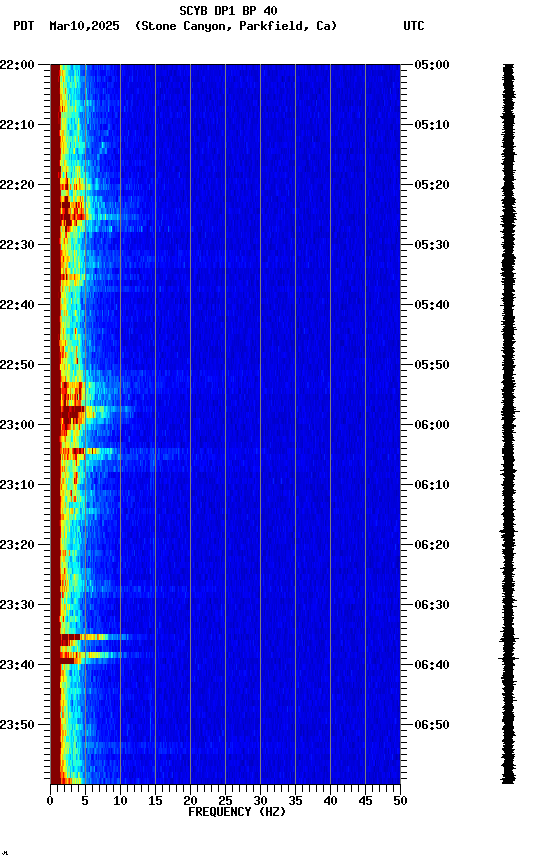
Task: Click the "06:30" UTC time label
Action: point(432,606)
